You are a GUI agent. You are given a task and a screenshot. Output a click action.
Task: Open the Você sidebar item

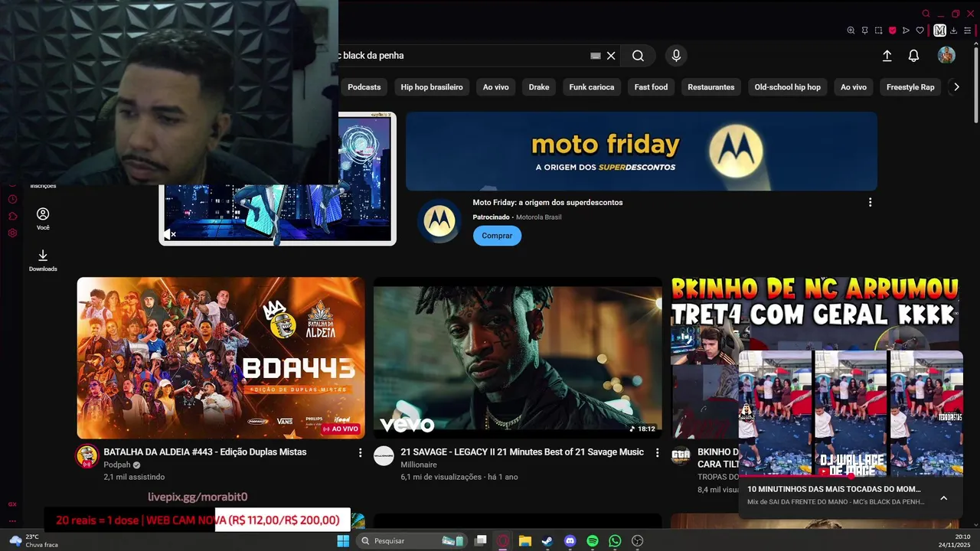pyautogui.click(x=43, y=219)
